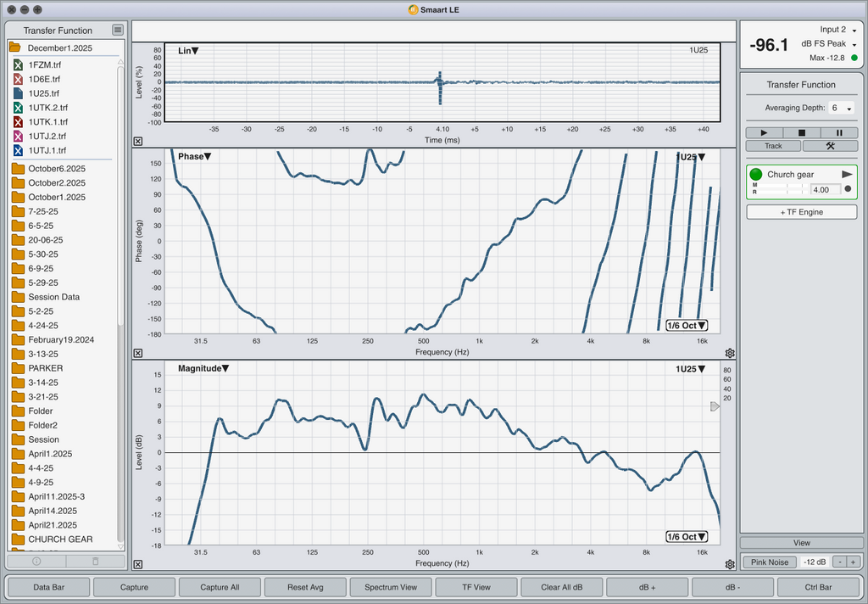
Task: Switch to Spectrum View
Action: pyautogui.click(x=390, y=587)
